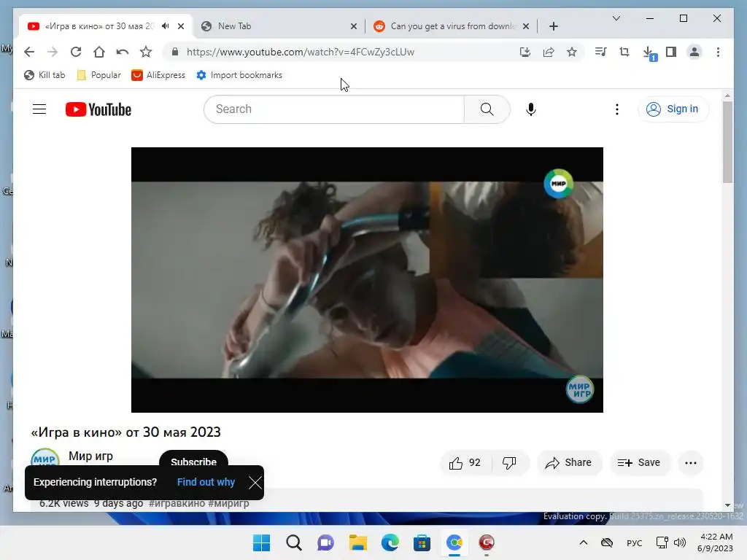
Task: Save the video to a playlist
Action: coord(639,462)
